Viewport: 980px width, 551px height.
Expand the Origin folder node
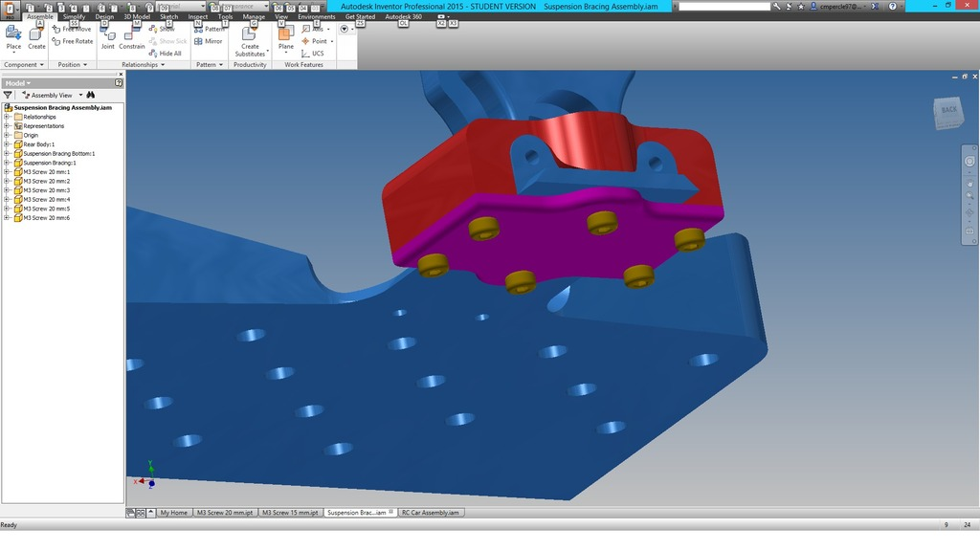7,135
